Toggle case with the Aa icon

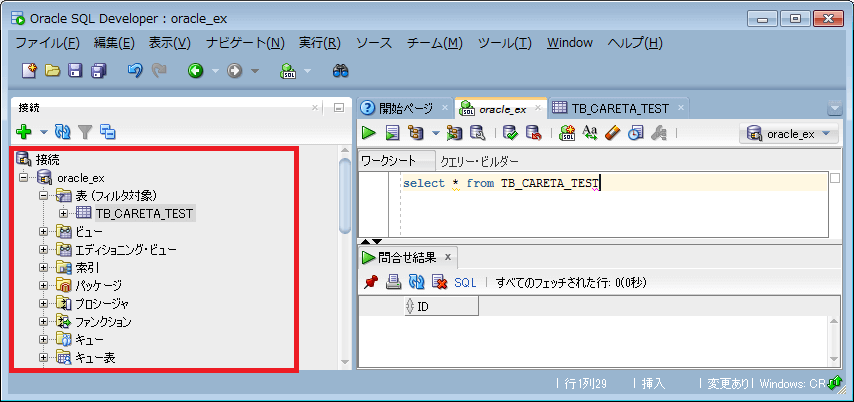tap(590, 132)
